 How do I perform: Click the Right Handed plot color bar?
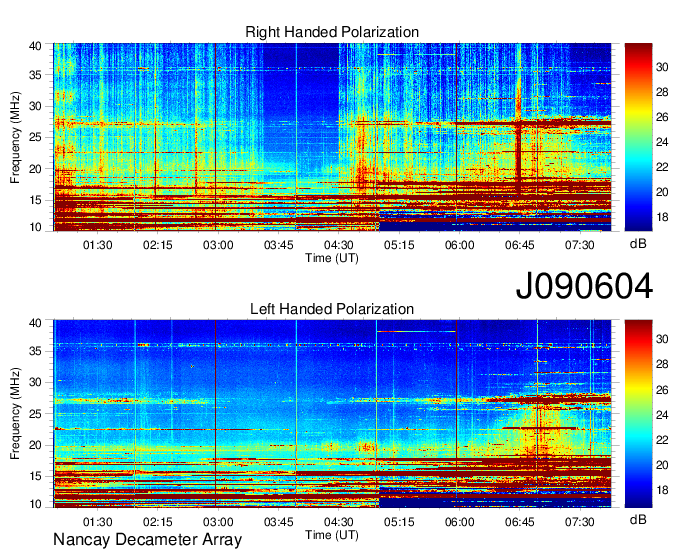coord(638,137)
